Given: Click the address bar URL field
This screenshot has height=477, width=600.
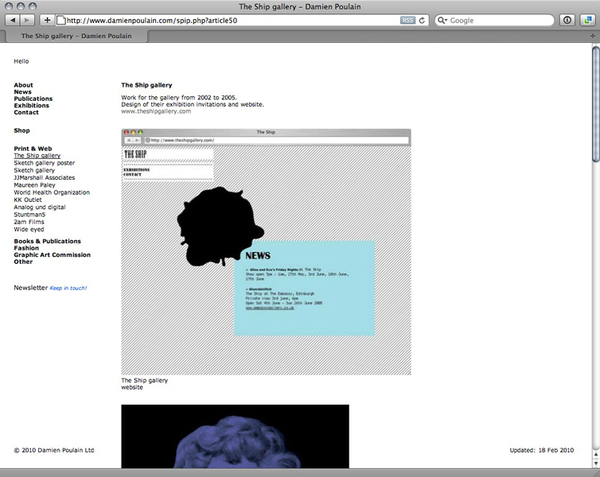Looking at the screenshot, I should (x=242, y=21).
